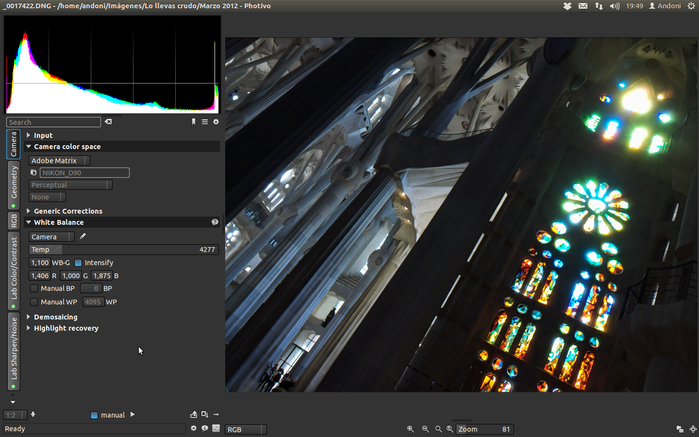699x437 pixels.
Task: Click the fullscreen crosshair icon at the bottom right
Action: (692, 429)
